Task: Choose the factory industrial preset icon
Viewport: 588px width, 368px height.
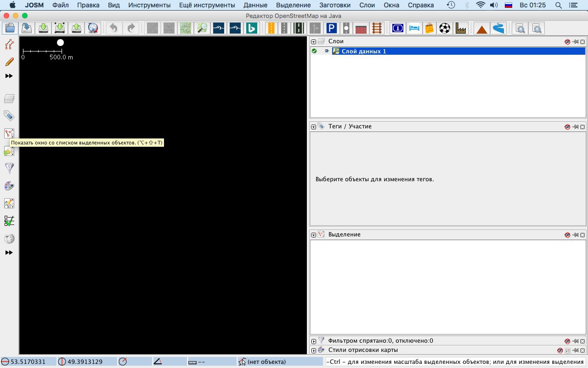Action: pyautogui.click(x=461, y=28)
